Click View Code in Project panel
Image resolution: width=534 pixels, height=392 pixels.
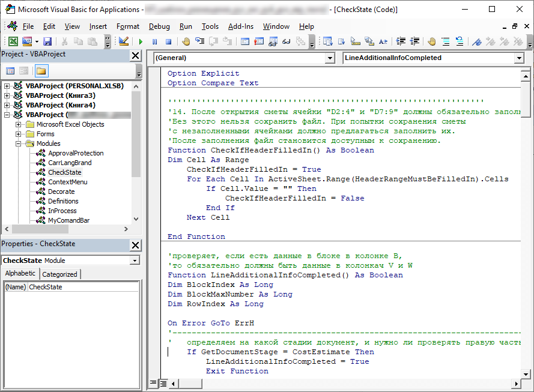[x=11, y=71]
